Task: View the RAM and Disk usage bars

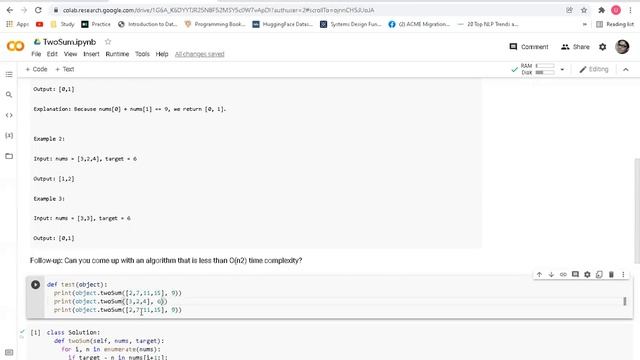Action: tap(538, 69)
